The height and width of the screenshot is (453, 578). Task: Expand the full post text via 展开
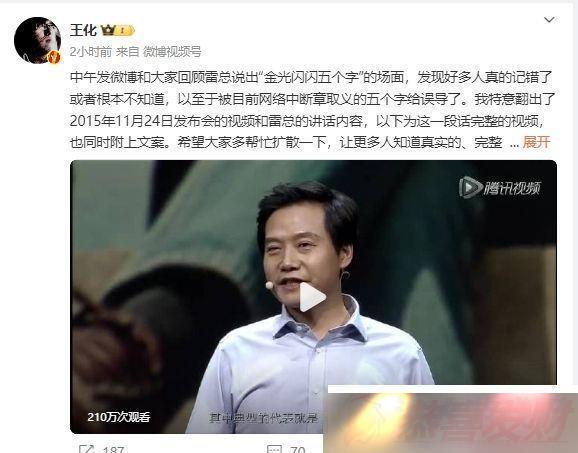[x=536, y=142]
